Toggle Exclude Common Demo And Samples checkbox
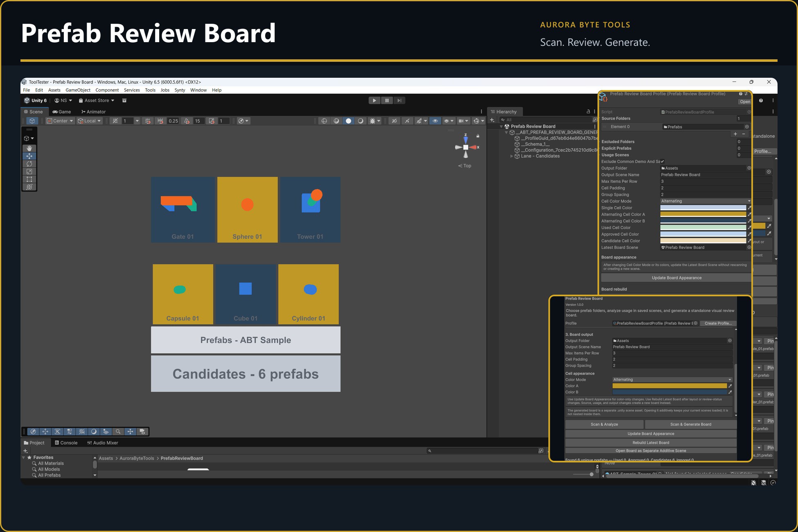 click(663, 162)
